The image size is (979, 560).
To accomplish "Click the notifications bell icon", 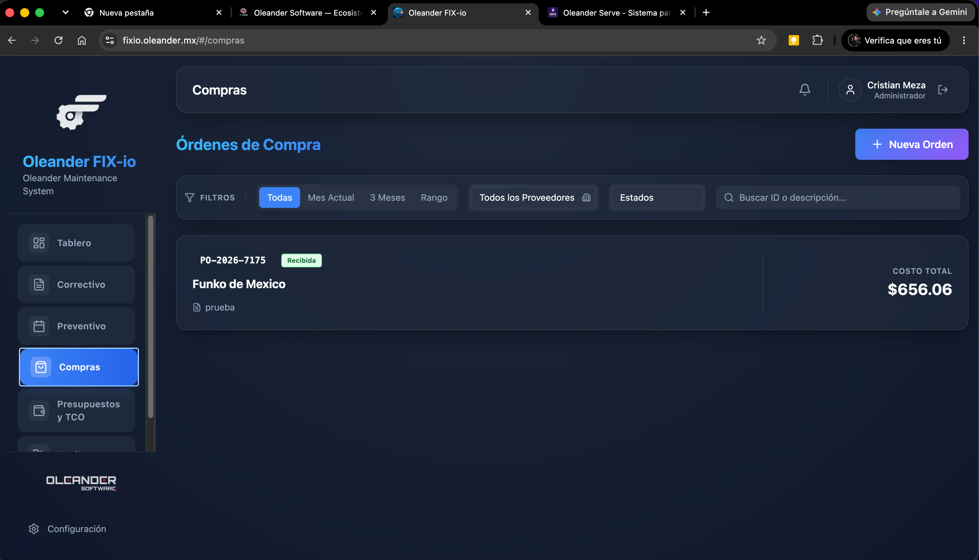I will click(x=805, y=90).
